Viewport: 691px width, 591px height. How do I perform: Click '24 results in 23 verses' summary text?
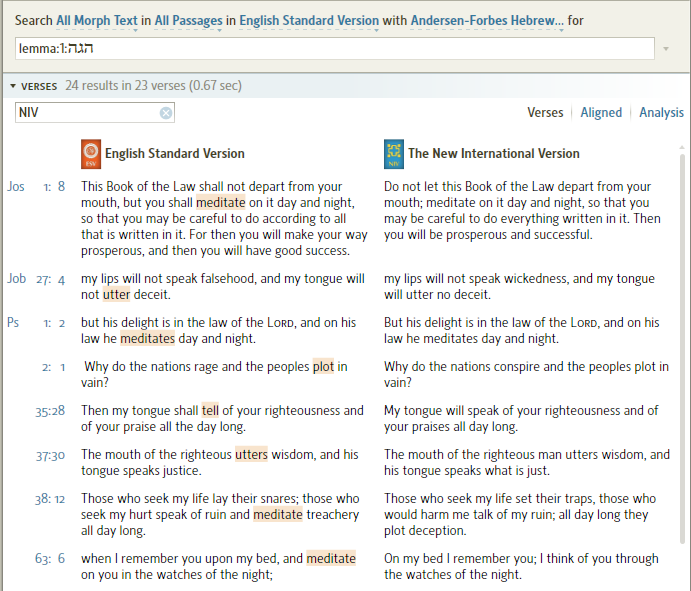[x=153, y=85]
